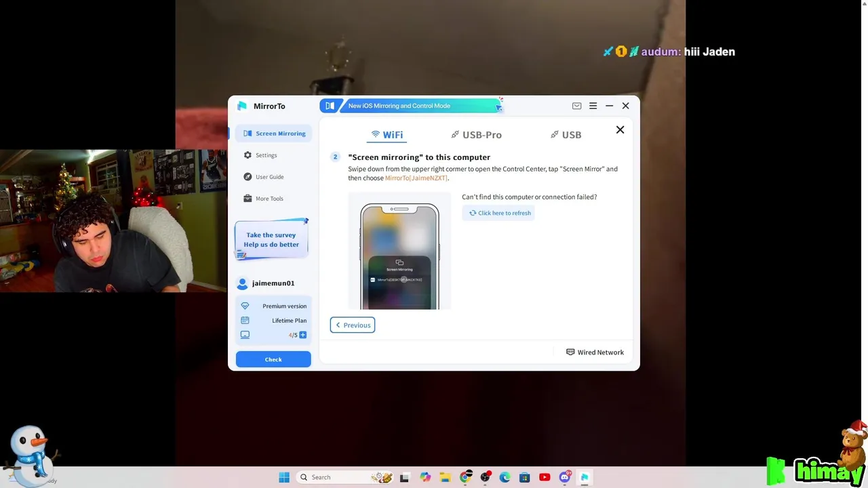Open OBS Studio from the taskbar
The image size is (868, 488).
[x=485, y=477]
